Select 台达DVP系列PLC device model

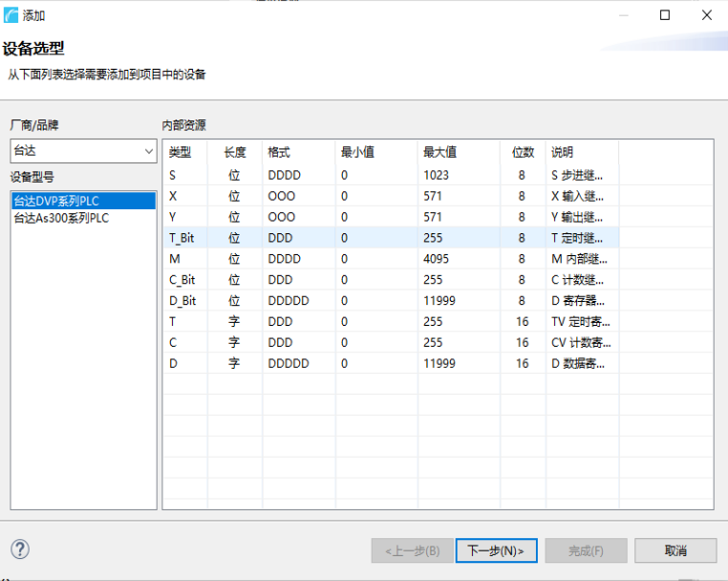click(83, 201)
